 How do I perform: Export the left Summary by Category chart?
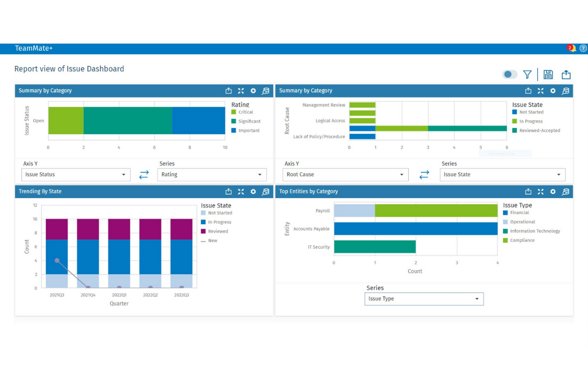228,91
